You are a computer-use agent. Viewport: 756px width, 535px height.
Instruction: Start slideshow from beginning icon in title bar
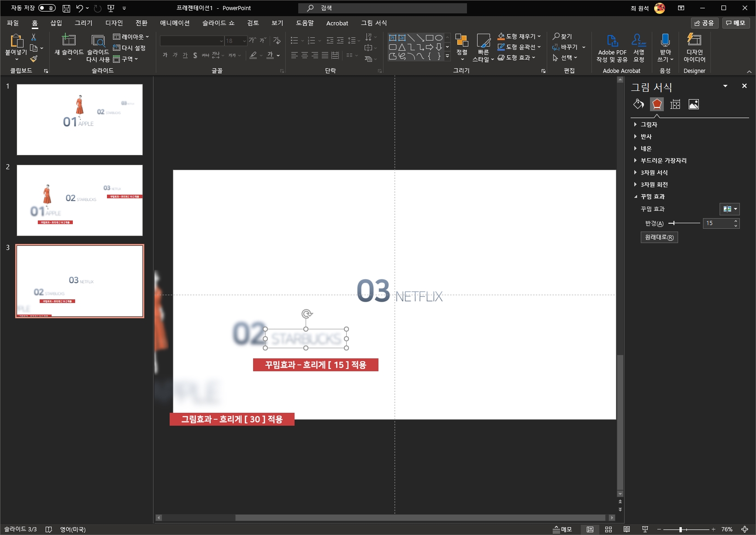coord(111,8)
